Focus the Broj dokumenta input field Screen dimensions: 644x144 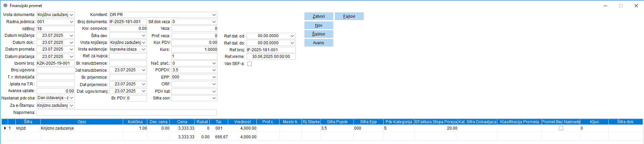[128, 22]
